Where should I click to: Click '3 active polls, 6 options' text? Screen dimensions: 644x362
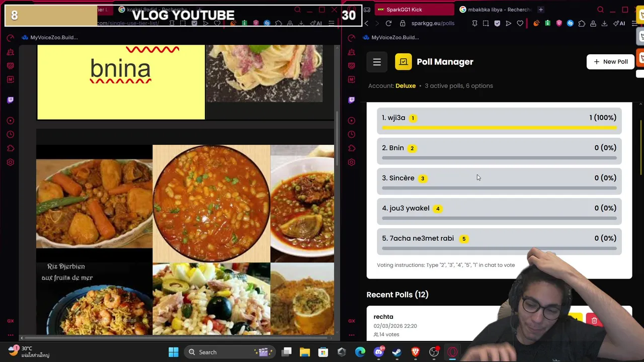click(459, 85)
